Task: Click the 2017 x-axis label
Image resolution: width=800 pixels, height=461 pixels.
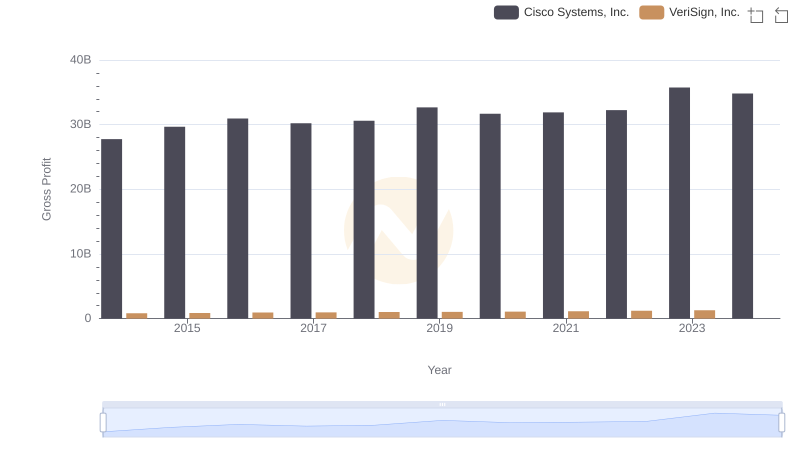Action: (313, 328)
